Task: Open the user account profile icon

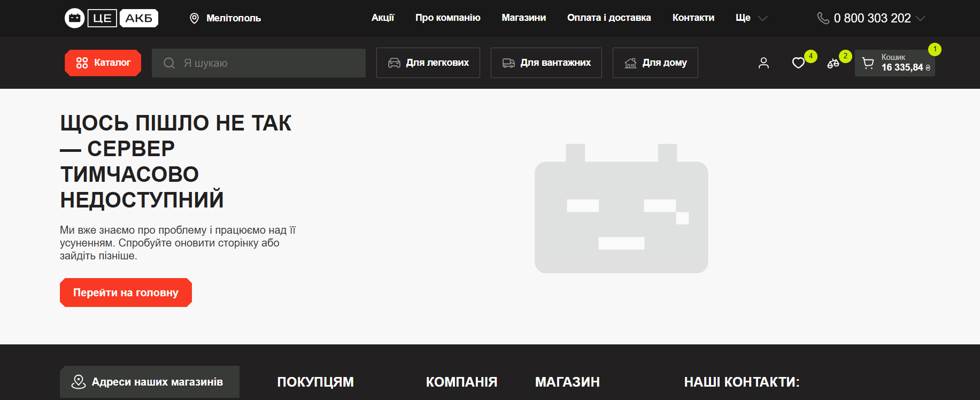Action: 763,63
